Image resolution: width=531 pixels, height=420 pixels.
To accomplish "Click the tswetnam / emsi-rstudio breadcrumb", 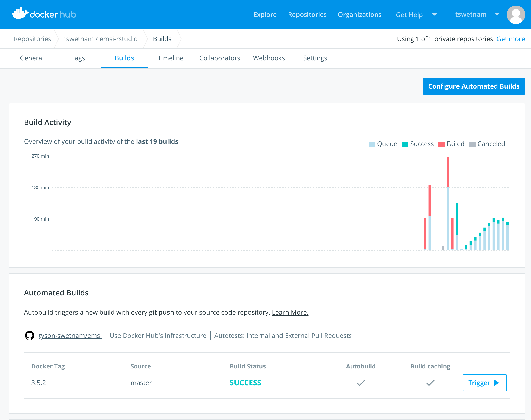I will [101, 39].
